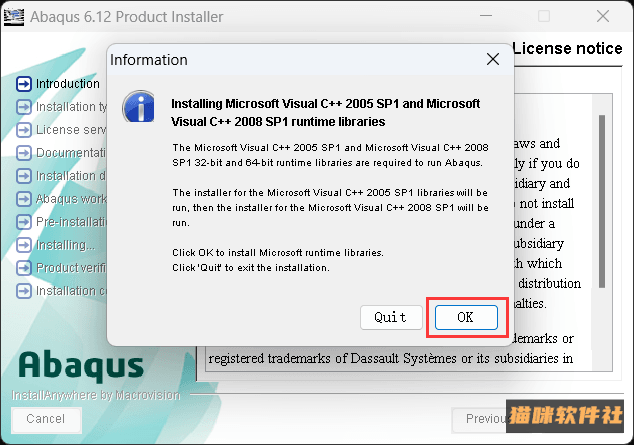This screenshot has width=634, height=445.
Task: Minimize the Abaqus 6.12 Product Installer window
Action: 486,16
